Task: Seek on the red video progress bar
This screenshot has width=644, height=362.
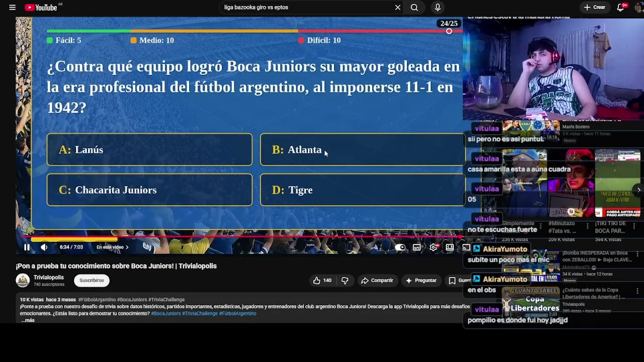Action: (x=239, y=236)
